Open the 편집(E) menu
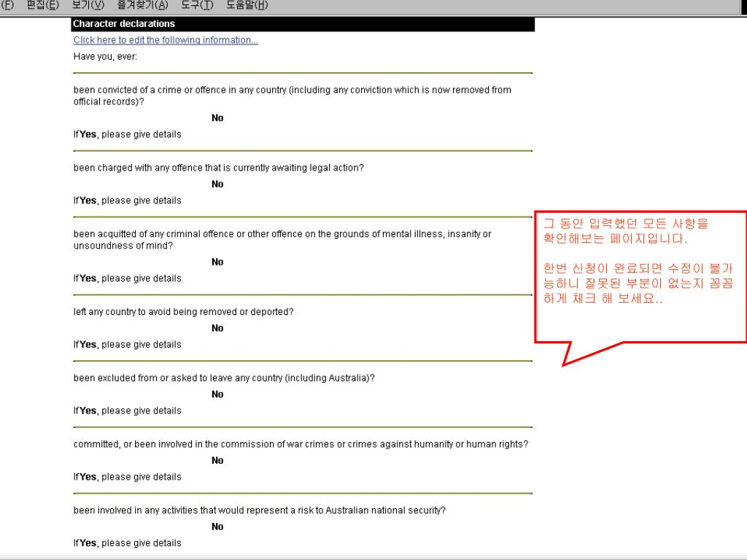The image size is (747, 560). tap(43, 5)
